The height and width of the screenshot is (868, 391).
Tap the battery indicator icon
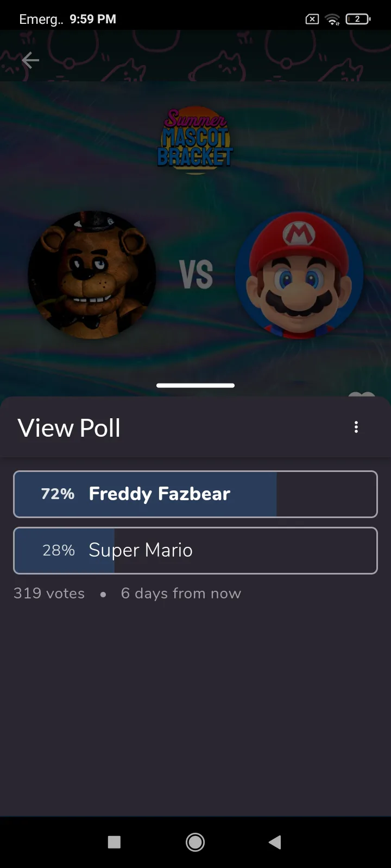[x=358, y=20]
